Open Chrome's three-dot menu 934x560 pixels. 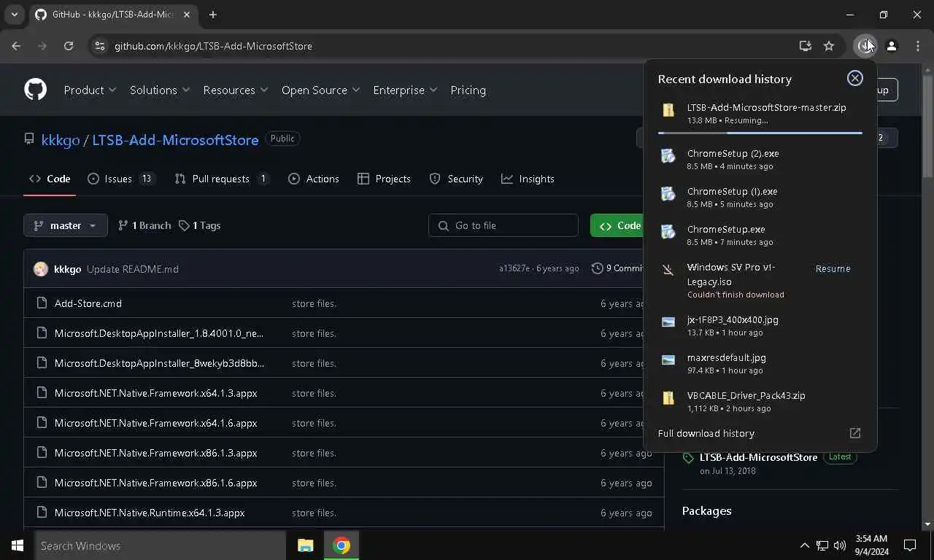coord(918,46)
